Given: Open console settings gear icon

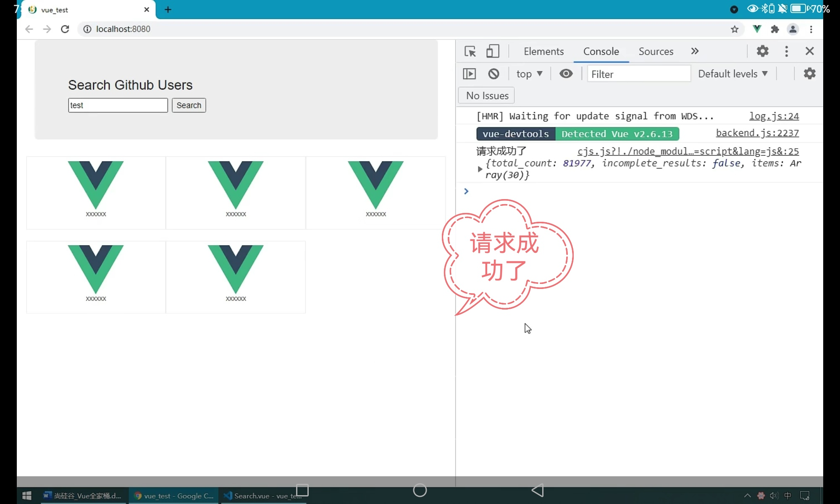Looking at the screenshot, I should (809, 74).
